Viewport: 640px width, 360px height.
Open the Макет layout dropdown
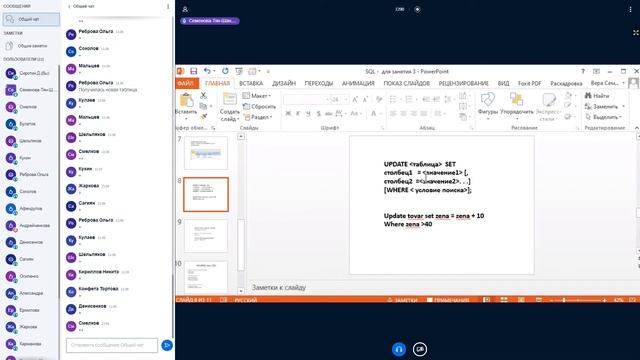(x=257, y=96)
